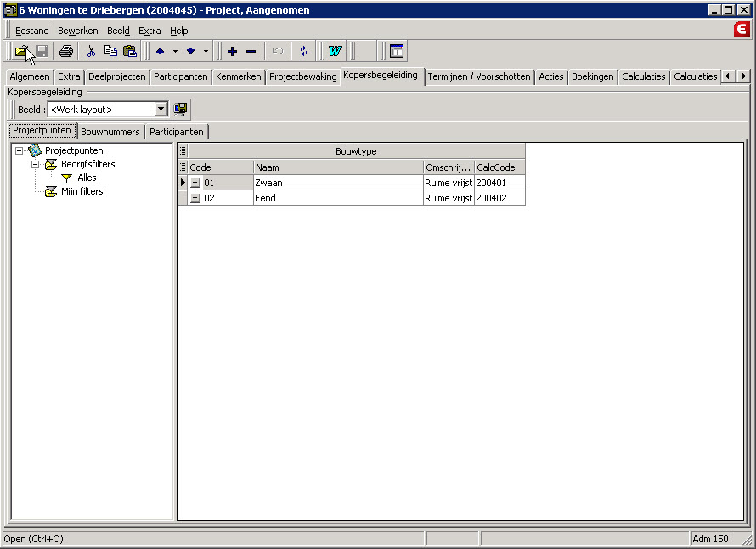Viewport: 756px width, 549px height.
Task: Click the red E logo icon
Action: click(x=742, y=29)
